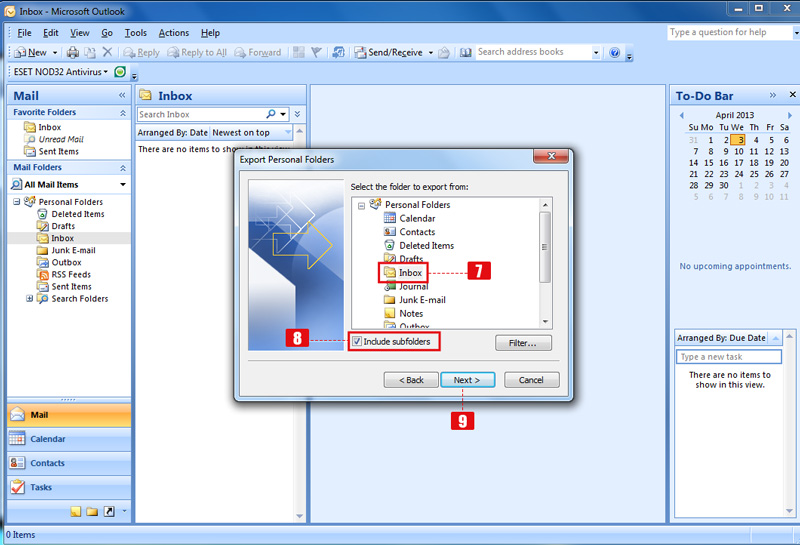Switch to the Calendar navigation button
The image size is (800, 545).
click(x=69, y=439)
